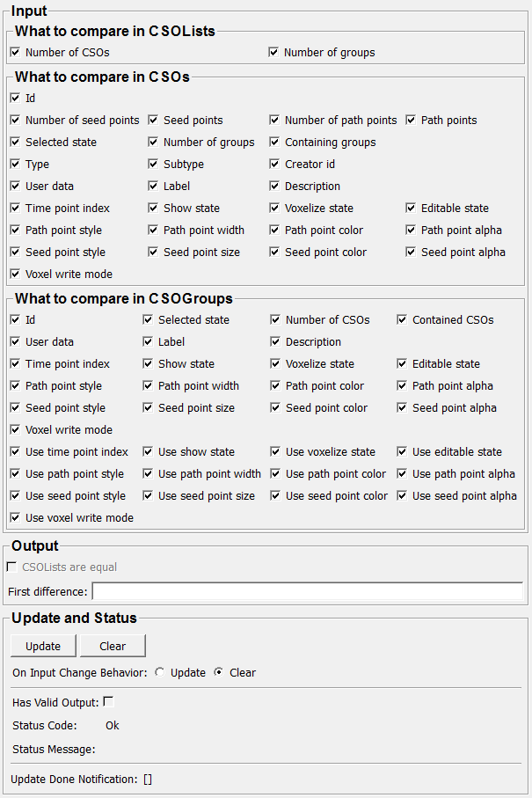The image size is (532, 798).
Task: Select Clear radio for input change behavior
Action: (219, 673)
